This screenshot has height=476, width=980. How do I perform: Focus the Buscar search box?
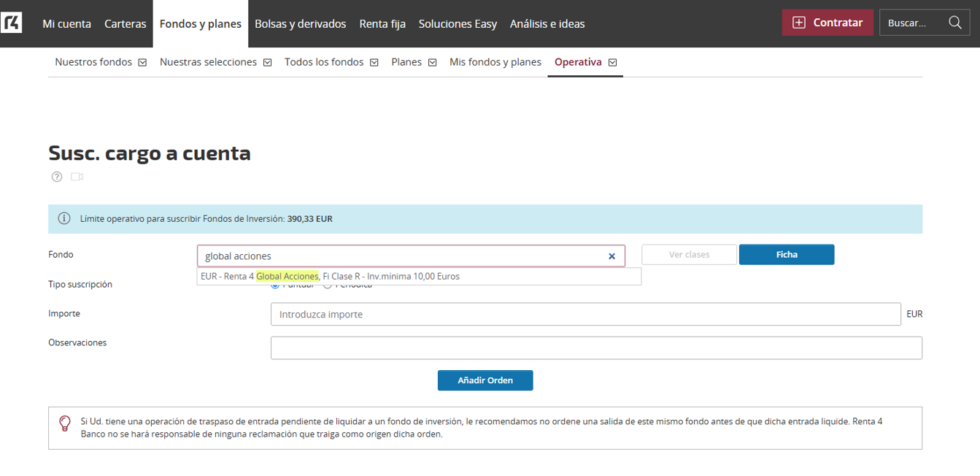pos(925,23)
